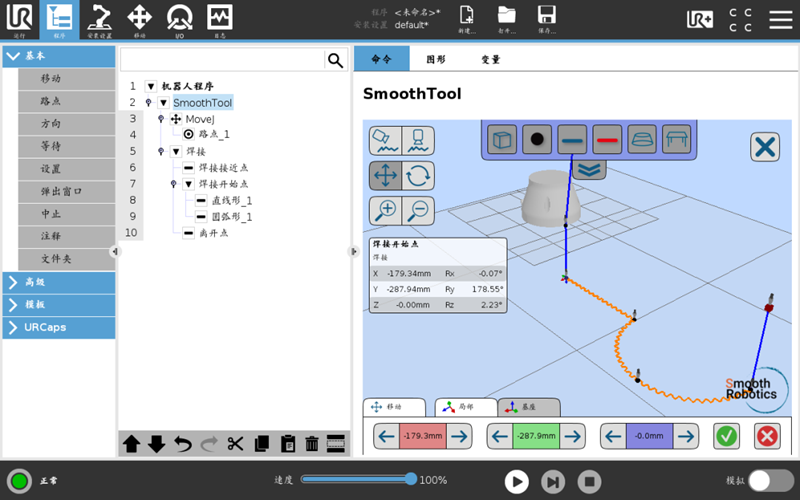Click the UR+ icon in header
Screen dimensions: 800x500
tap(699, 19)
